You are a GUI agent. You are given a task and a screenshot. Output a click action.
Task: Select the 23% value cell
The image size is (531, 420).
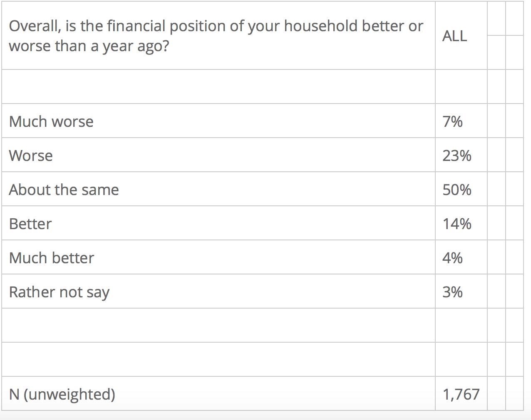(x=457, y=156)
